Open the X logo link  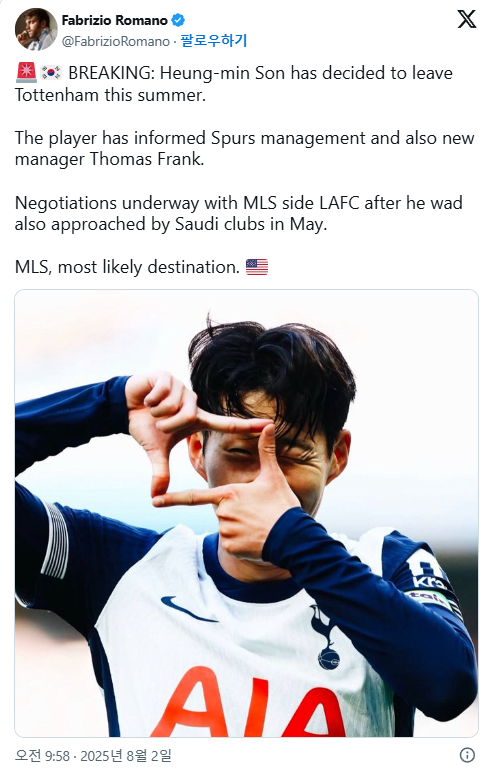click(x=466, y=20)
